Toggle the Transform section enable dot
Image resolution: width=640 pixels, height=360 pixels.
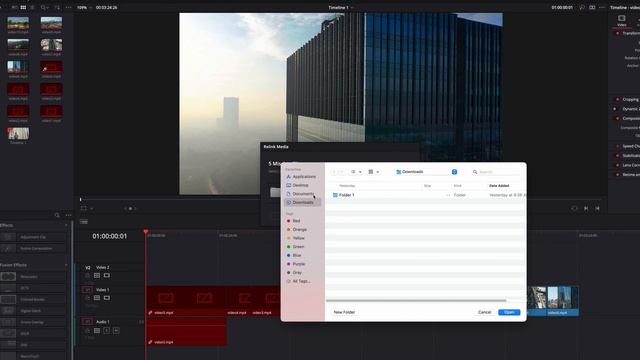617,33
